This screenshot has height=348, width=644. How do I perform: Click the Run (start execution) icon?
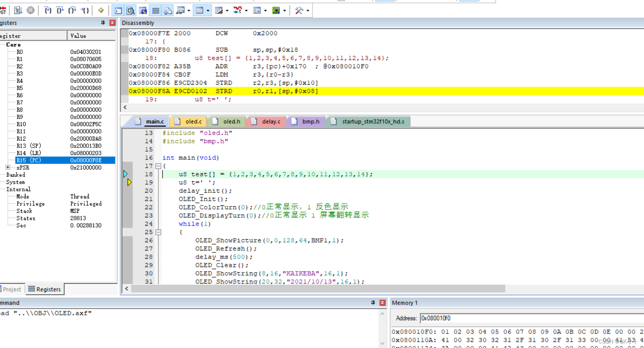coord(18,10)
